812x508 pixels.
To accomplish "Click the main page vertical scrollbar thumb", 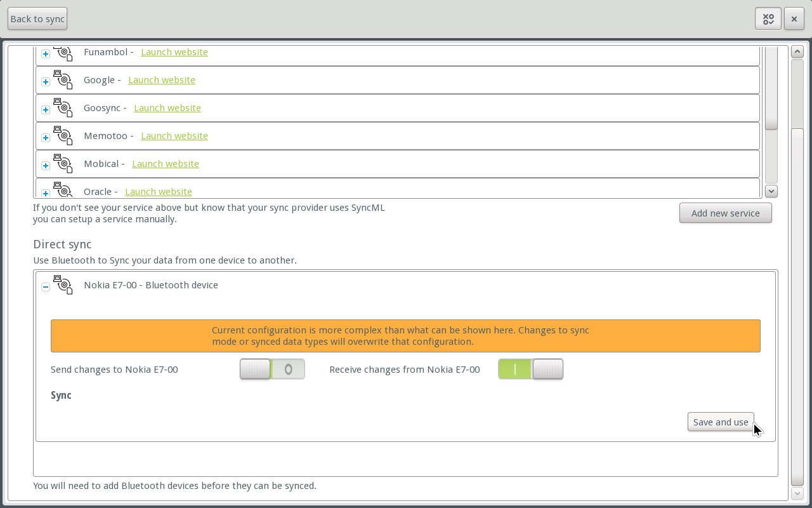I will [797, 307].
